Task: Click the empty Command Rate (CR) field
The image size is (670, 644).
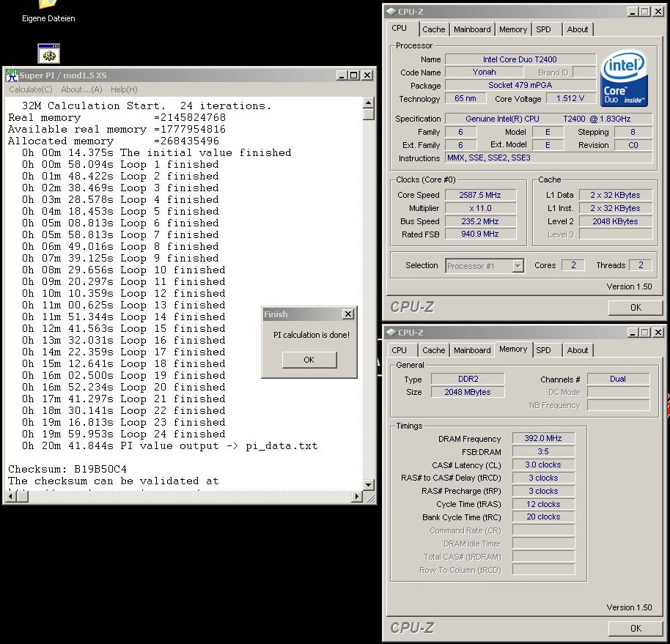Action: coord(543,530)
